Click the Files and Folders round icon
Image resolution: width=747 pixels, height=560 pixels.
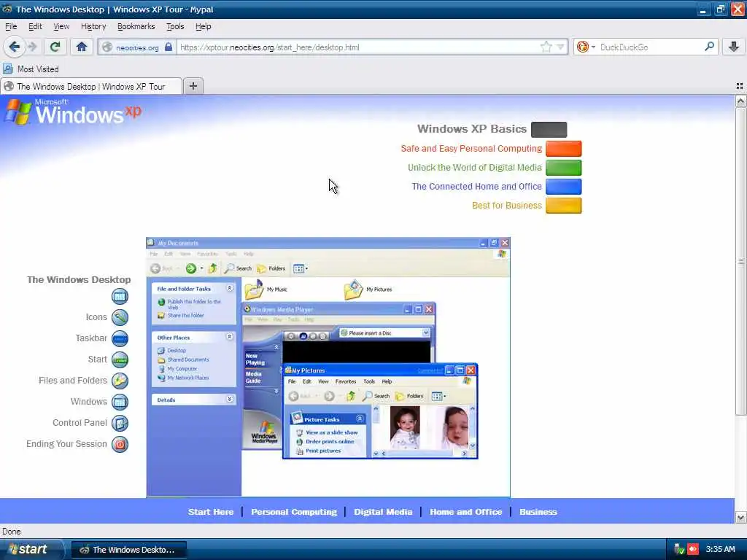(120, 381)
